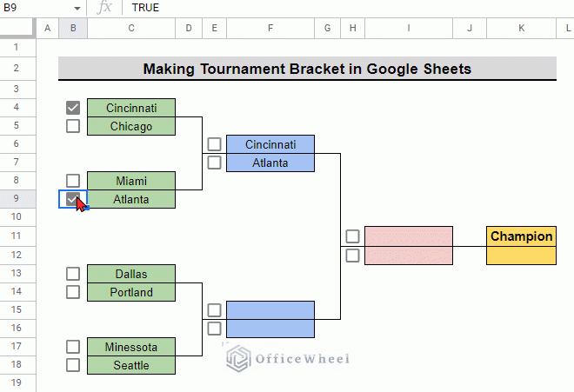The height and width of the screenshot is (392, 574).
Task: Tick the checkbox next to Miami
Action: [x=73, y=181]
